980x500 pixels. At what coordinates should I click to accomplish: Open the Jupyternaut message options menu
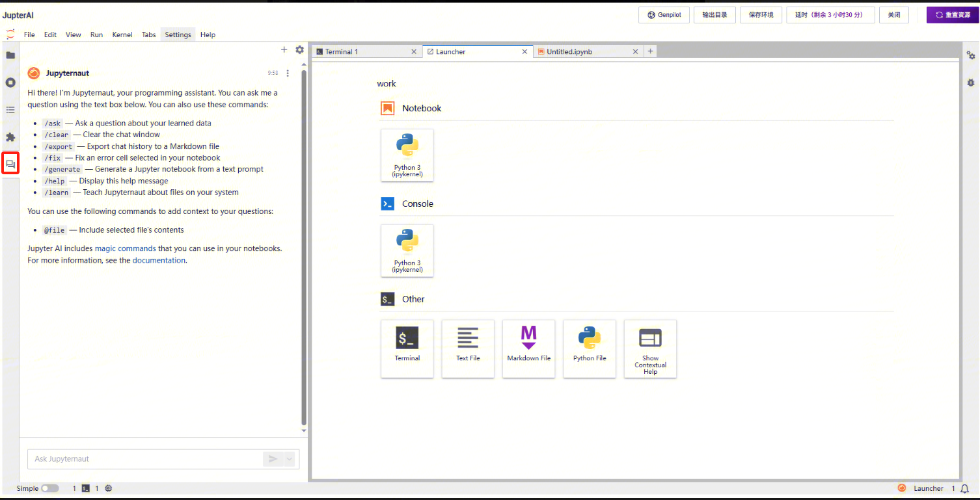tap(288, 73)
